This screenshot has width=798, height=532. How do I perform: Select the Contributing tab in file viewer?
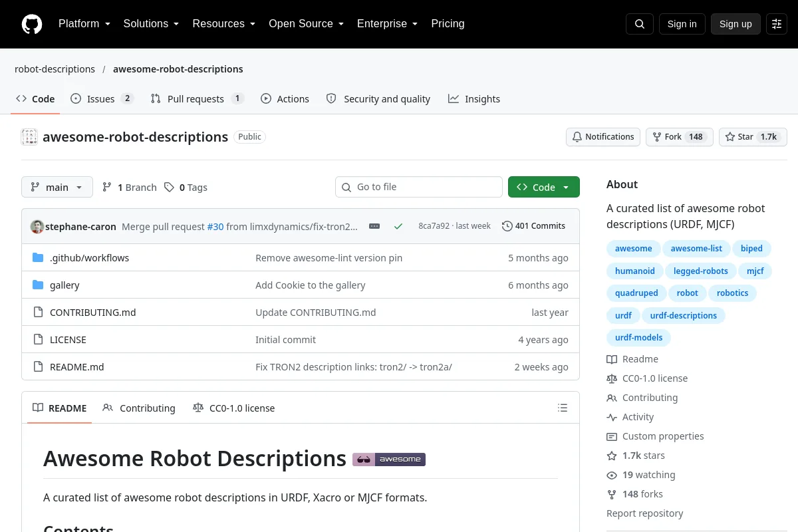point(139,408)
